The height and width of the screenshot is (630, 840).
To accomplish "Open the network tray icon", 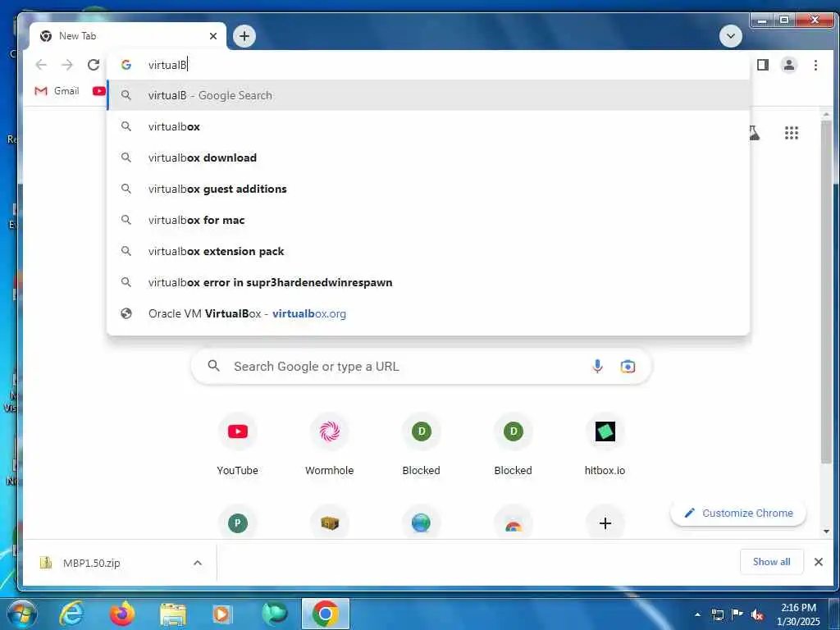I will (x=717, y=614).
